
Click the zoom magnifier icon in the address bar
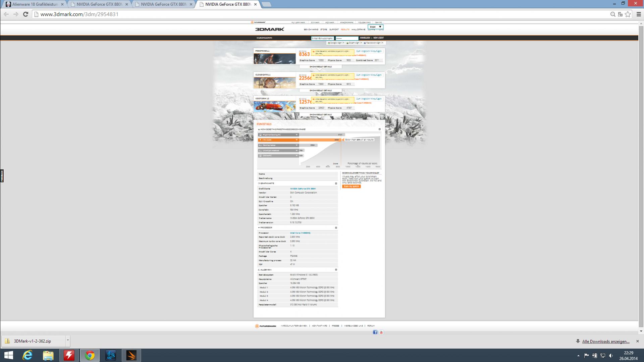click(613, 14)
